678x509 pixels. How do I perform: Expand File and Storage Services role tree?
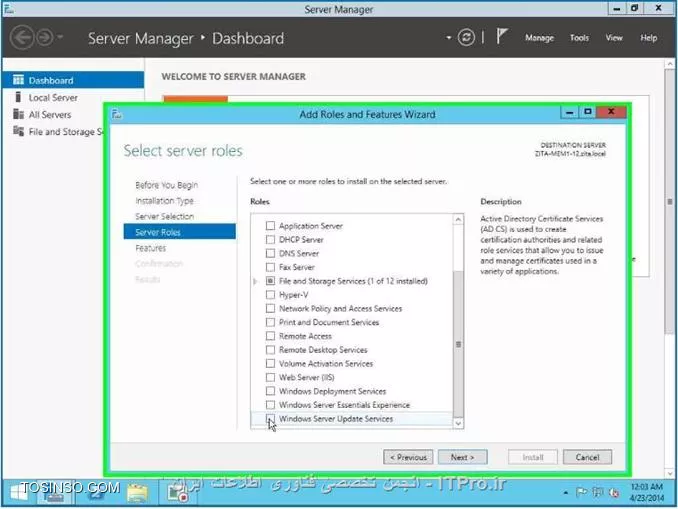click(255, 282)
